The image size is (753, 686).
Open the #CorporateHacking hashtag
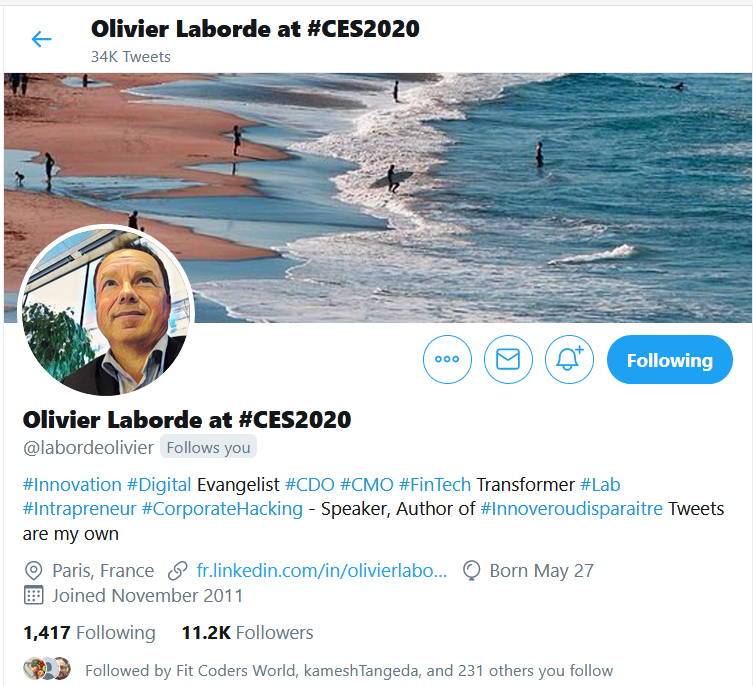tap(222, 509)
